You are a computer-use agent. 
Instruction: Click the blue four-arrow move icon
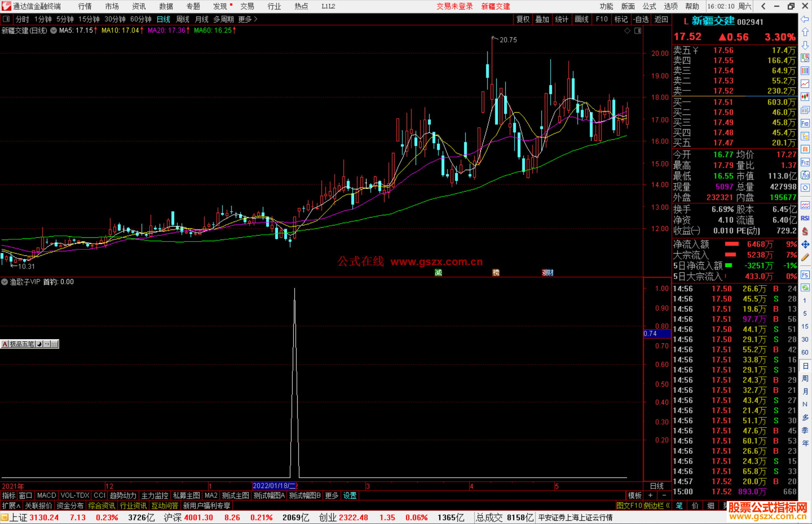click(x=805, y=244)
